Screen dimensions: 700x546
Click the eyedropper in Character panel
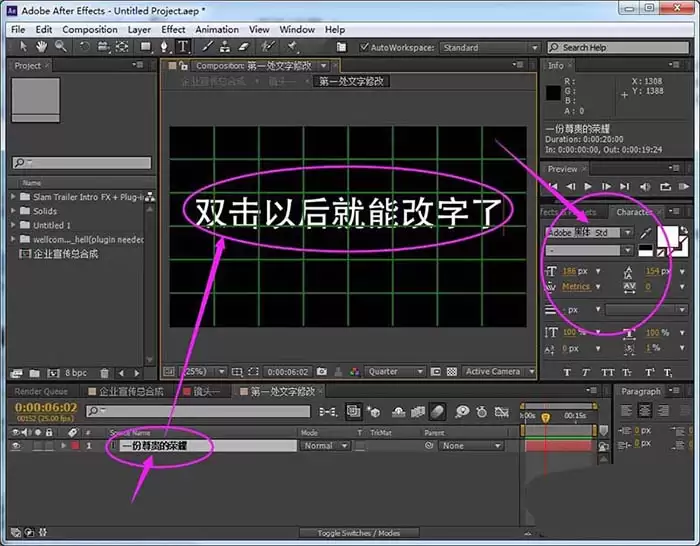coord(645,233)
